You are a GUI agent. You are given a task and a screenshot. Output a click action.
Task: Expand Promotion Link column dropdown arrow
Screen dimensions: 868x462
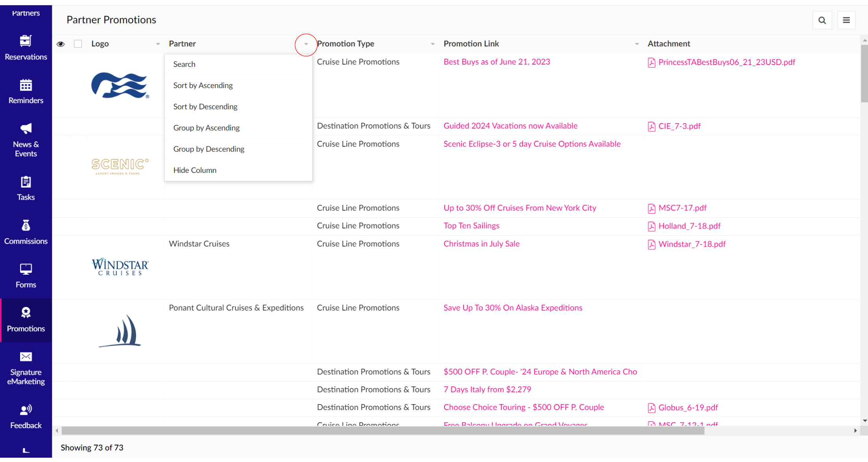(x=637, y=44)
